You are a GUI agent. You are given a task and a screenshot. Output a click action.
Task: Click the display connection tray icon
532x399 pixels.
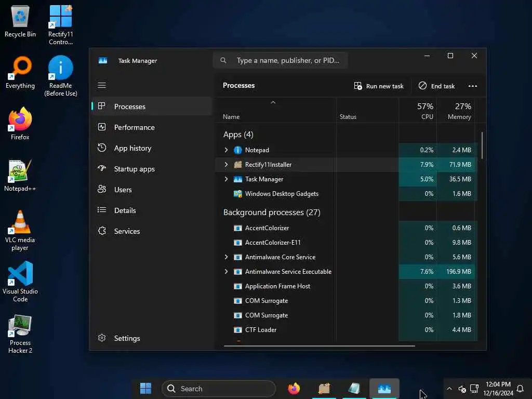[474, 389]
